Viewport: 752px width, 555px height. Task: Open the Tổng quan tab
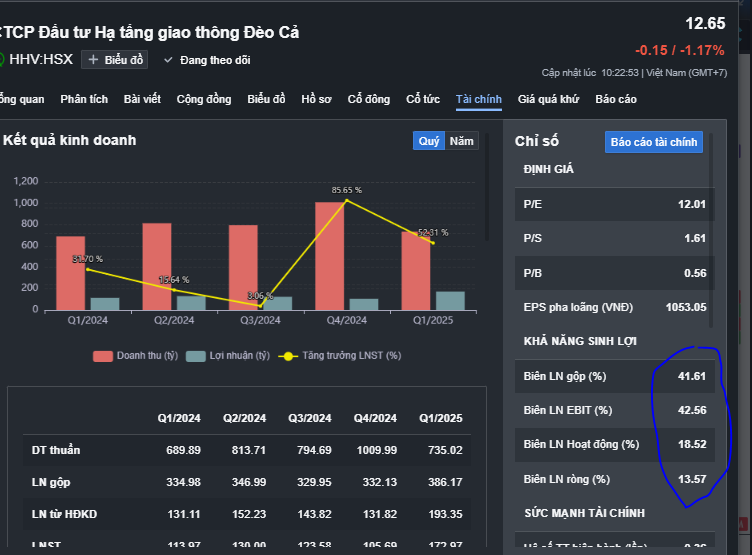click(x=20, y=99)
